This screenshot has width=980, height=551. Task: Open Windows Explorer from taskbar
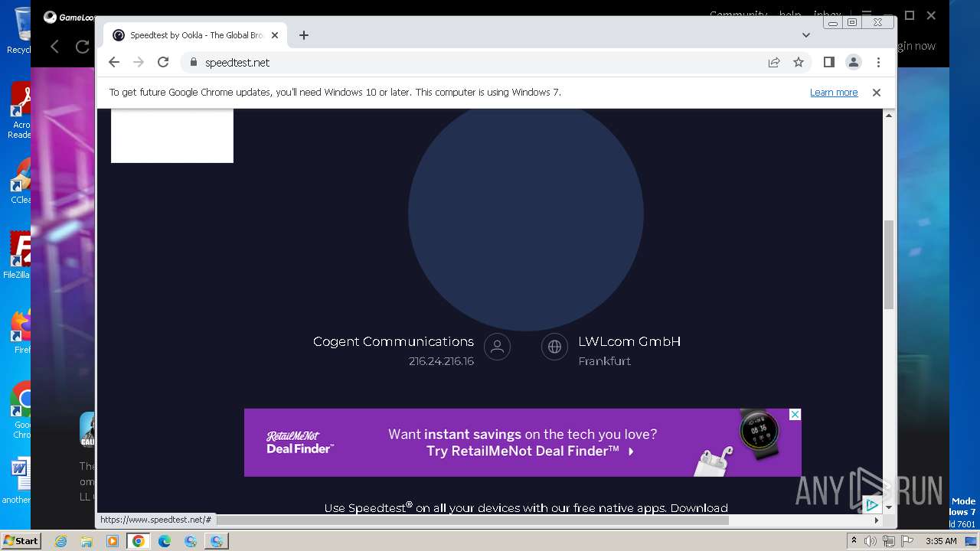87,541
